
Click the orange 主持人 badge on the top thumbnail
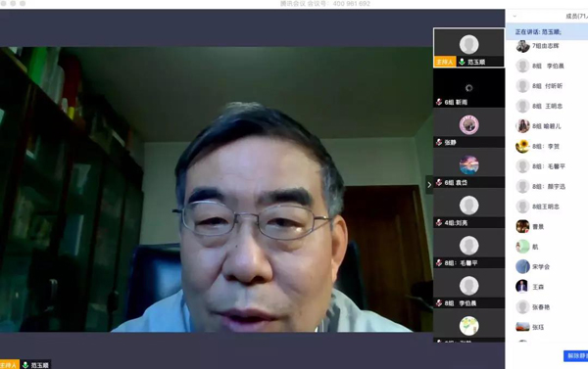point(445,62)
